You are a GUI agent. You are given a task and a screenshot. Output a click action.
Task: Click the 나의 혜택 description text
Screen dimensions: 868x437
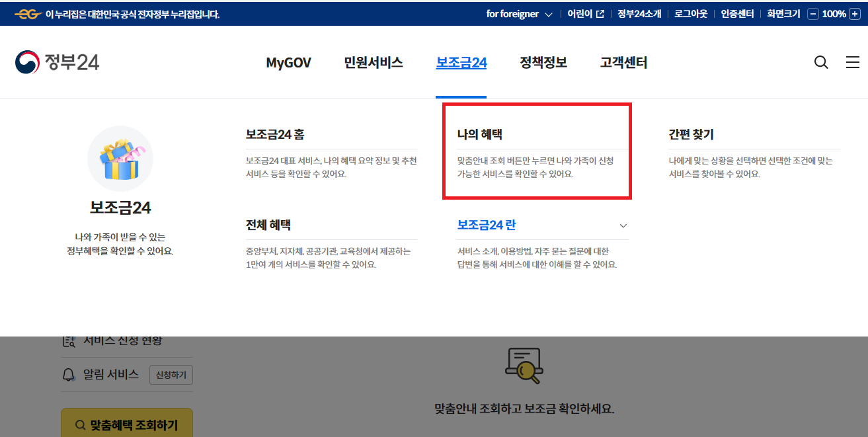[x=536, y=167]
